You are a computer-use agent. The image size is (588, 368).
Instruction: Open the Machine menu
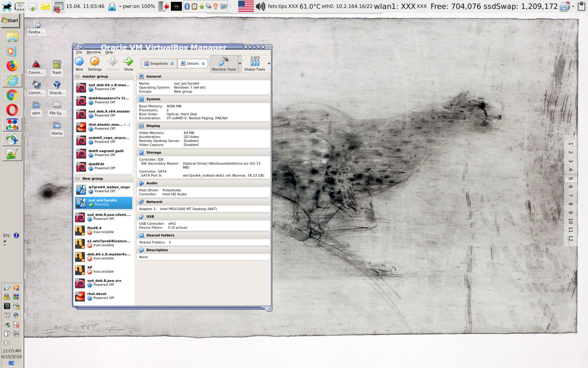pyautogui.click(x=93, y=52)
